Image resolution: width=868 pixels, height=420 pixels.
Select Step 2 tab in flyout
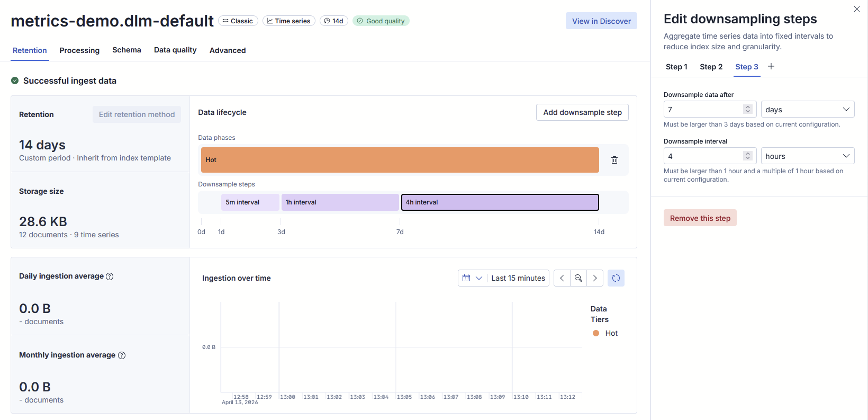click(x=711, y=67)
